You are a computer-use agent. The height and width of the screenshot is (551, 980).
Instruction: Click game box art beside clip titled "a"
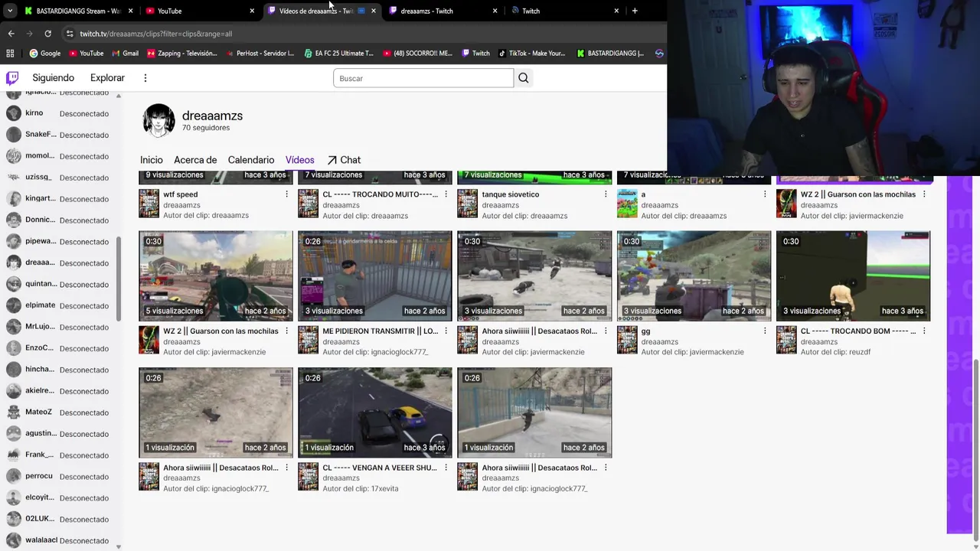[627, 204]
